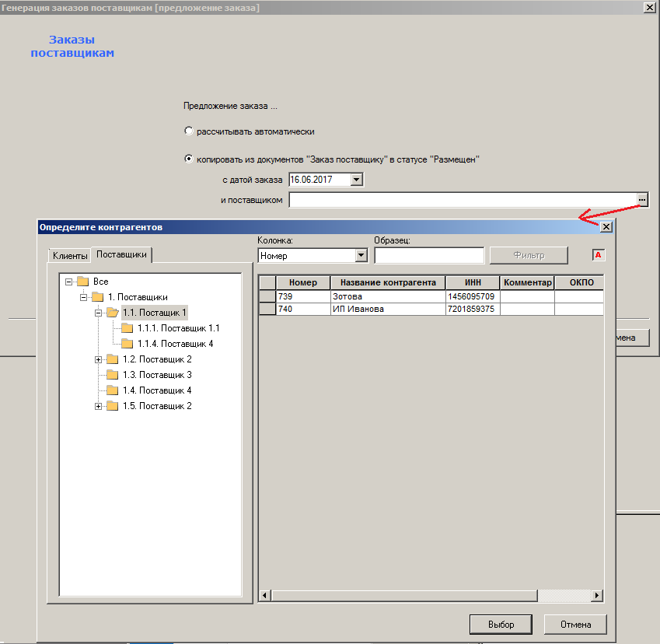Click Отмена in the contractors dialog

tap(575, 625)
